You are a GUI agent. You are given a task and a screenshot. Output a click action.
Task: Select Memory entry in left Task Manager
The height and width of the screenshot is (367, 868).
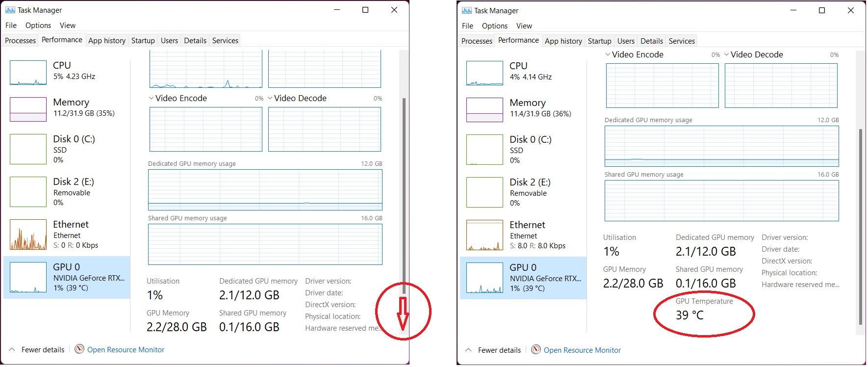[x=67, y=108]
